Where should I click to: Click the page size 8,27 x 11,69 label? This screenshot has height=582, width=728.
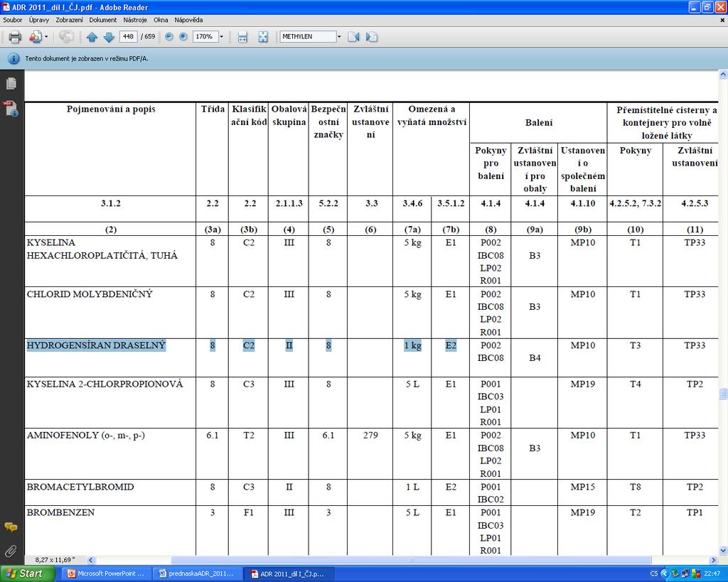pyautogui.click(x=55, y=560)
